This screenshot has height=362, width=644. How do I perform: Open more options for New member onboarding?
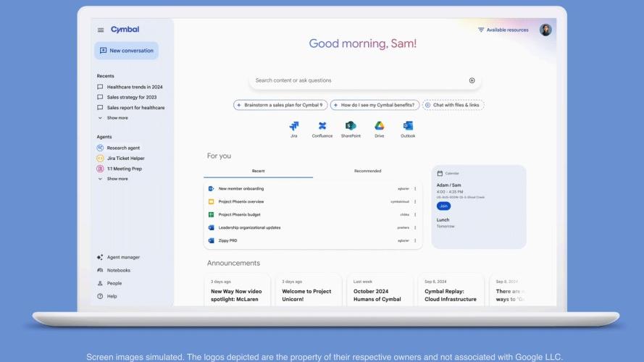415,189
